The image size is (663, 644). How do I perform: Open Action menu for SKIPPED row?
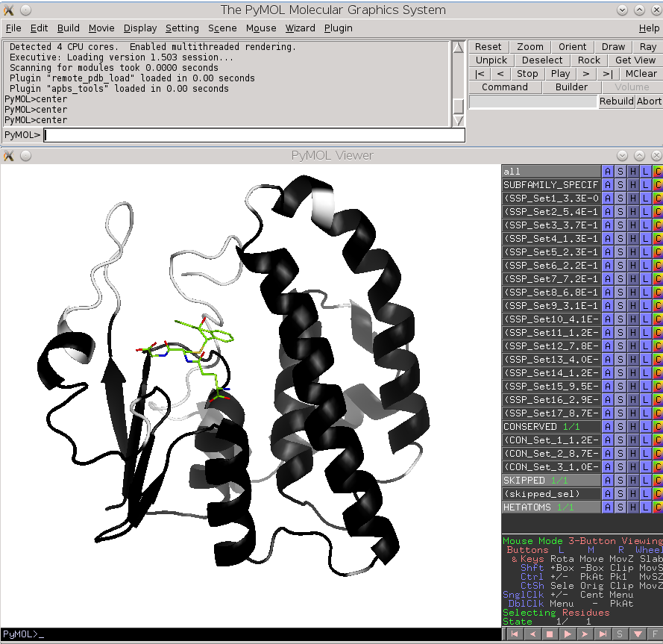[x=608, y=481]
